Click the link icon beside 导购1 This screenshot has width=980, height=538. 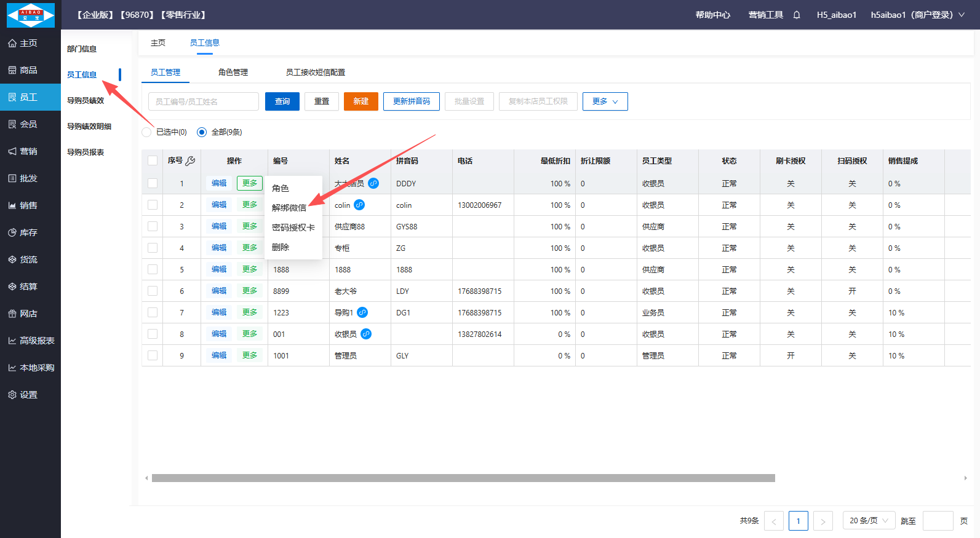[362, 312]
